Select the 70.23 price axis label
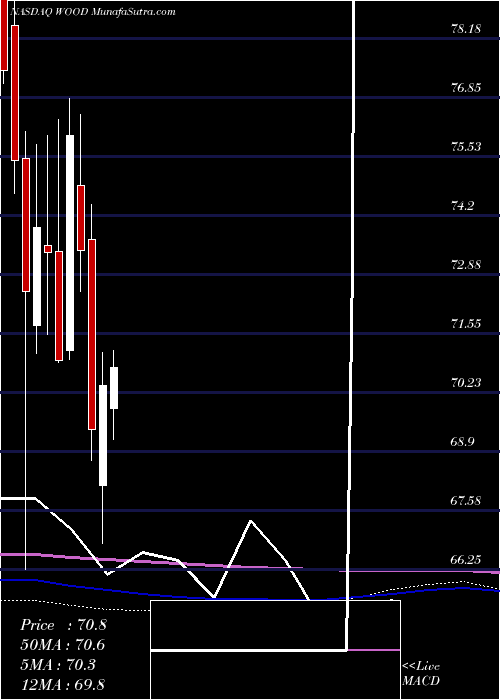The width and height of the screenshot is (500, 700). 466,383
